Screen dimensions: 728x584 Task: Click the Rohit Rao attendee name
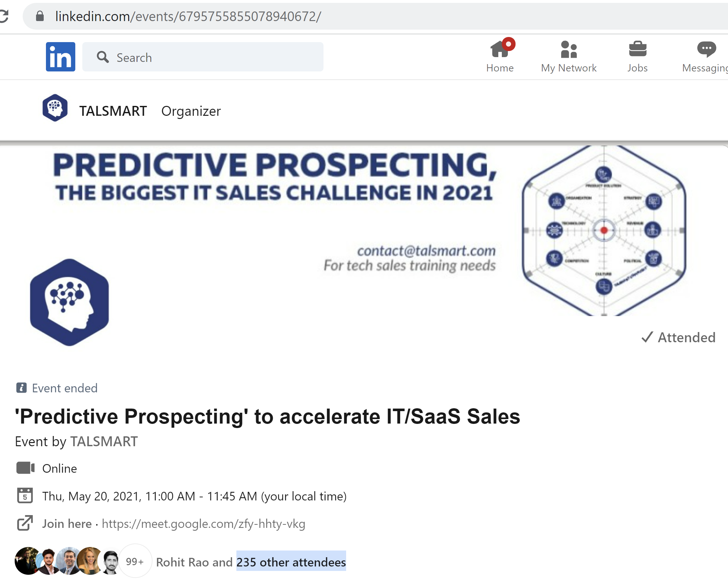click(182, 562)
